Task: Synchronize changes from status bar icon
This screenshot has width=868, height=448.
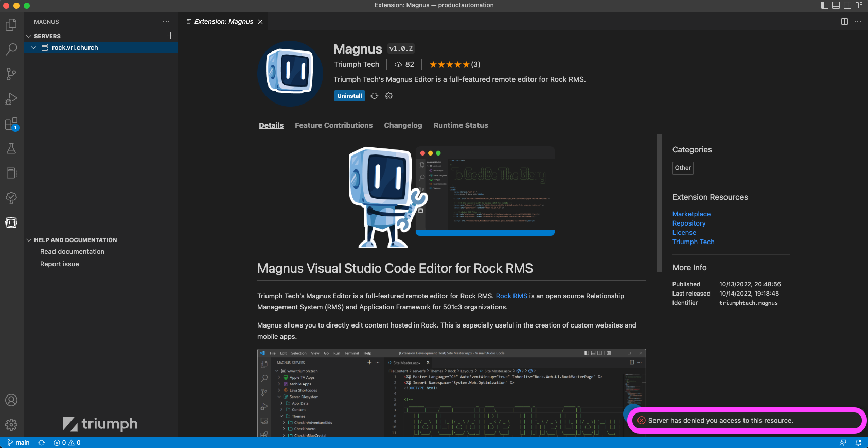Action: tap(42, 443)
